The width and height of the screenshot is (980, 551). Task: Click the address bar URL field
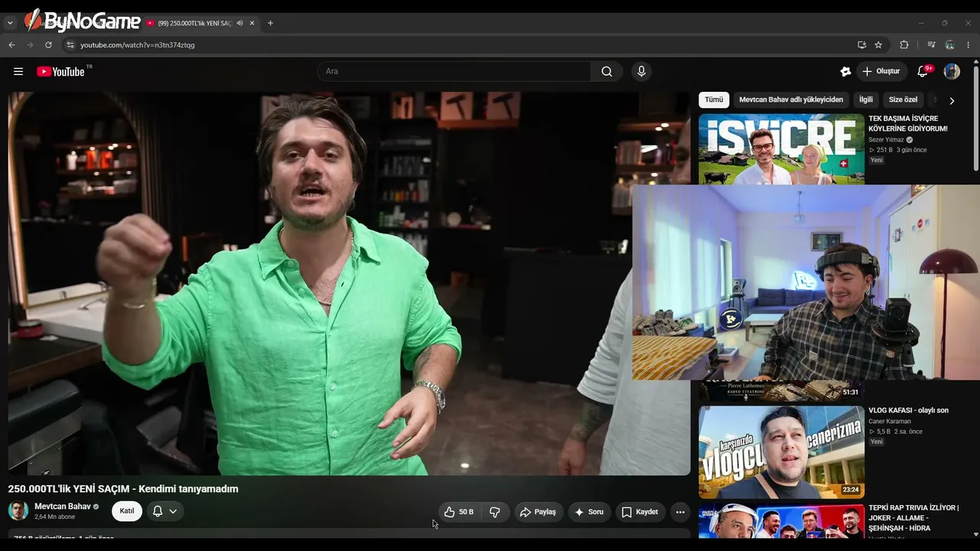pos(459,44)
